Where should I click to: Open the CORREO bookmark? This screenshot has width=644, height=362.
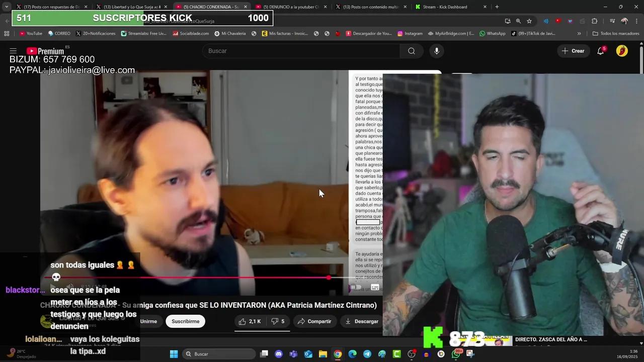tap(59, 34)
